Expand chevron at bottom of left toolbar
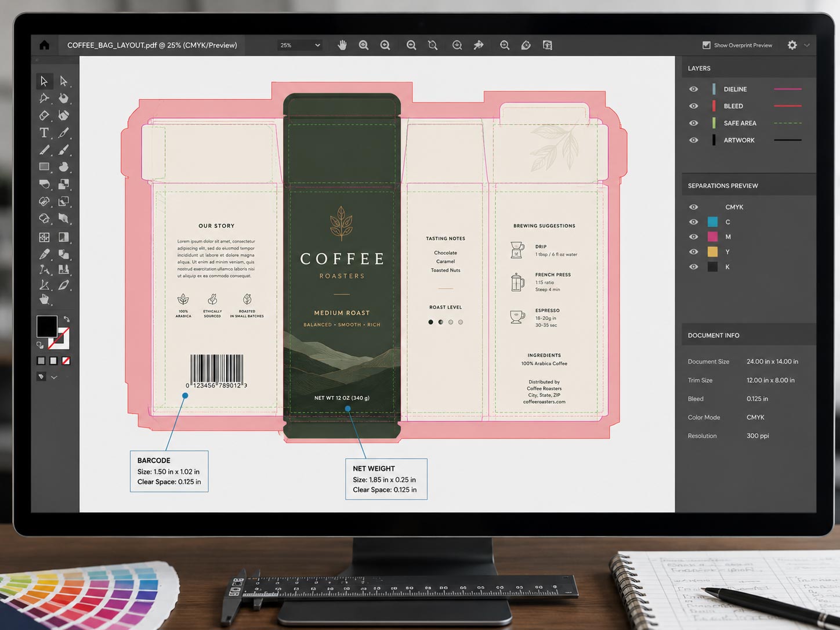Screen dimensions: 840x630 point(54,377)
